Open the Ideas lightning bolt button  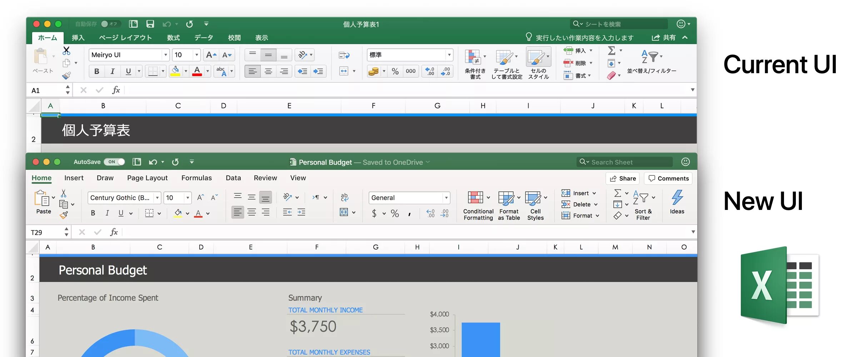click(x=677, y=197)
